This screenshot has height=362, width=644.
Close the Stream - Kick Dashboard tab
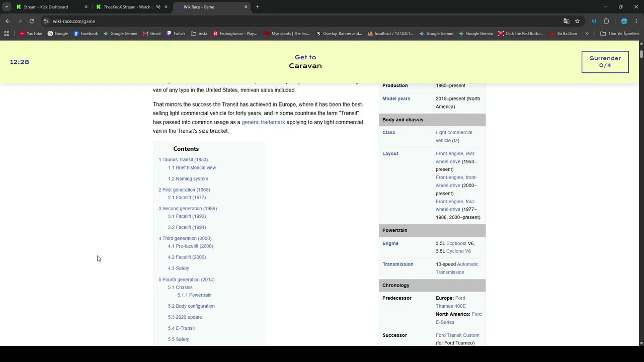[86, 7]
